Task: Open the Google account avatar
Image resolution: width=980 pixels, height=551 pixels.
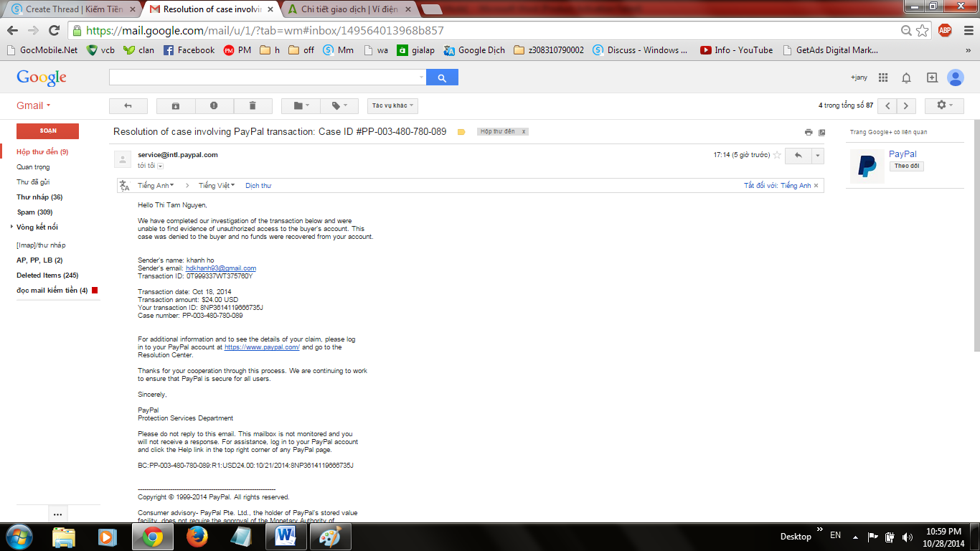Action: [x=955, y=77]
